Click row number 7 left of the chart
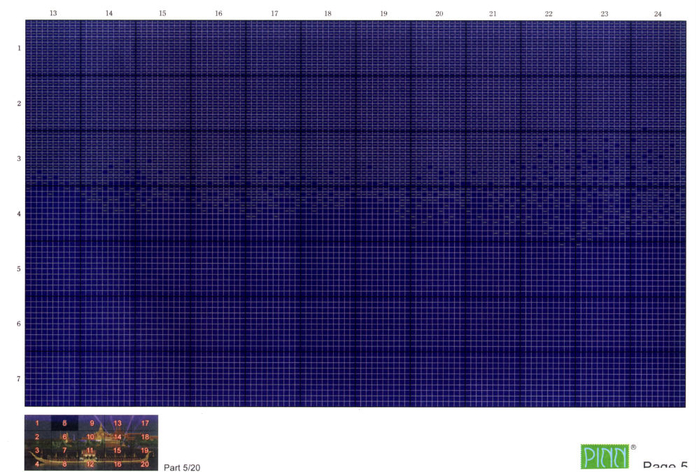The image size is (699, 472). (19, 379)
